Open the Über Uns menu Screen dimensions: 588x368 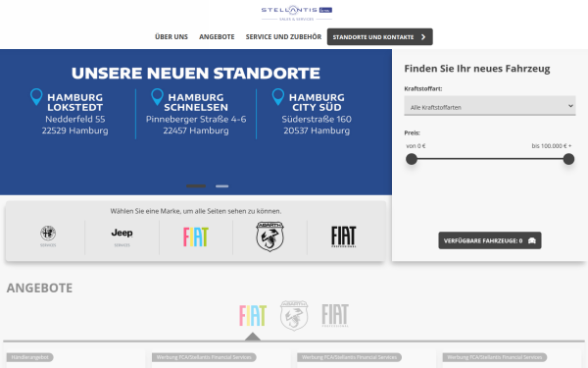tap(171, 37)
